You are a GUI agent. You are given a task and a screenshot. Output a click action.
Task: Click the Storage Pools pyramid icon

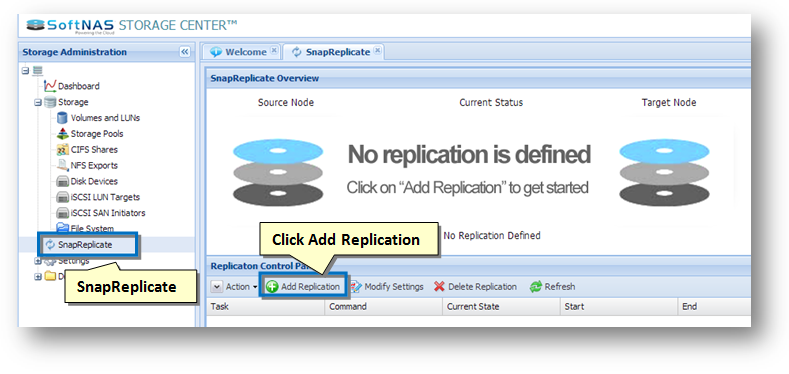coord(62,134)
